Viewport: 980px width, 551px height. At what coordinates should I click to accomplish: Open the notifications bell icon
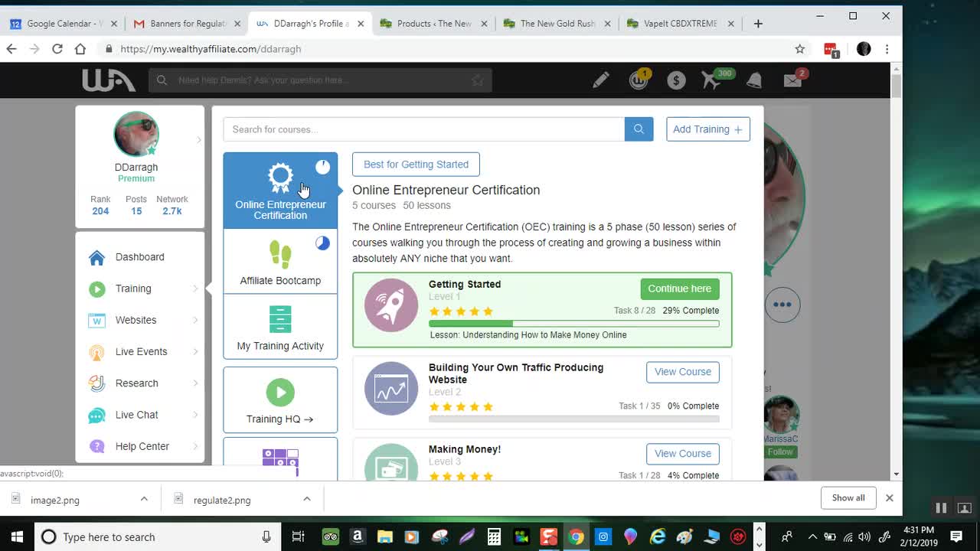click(x=754, y=80)
